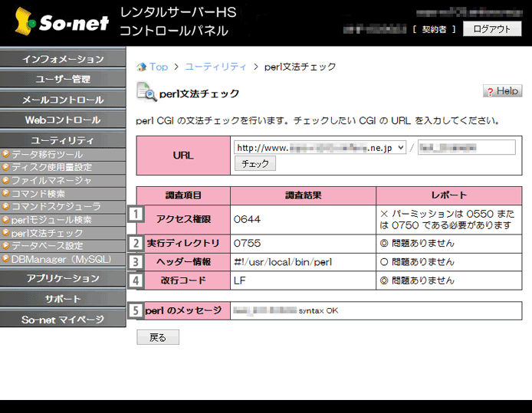532x413 pixels.
Task: Click the レポート column header
Action: 449,195
